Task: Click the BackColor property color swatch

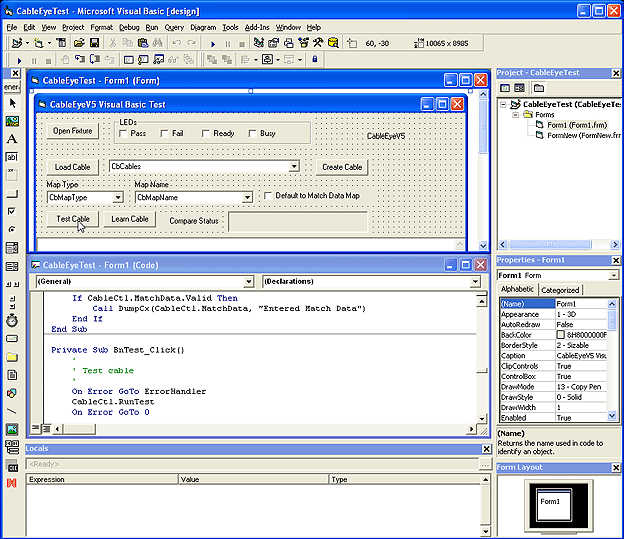Action: [561, 333]
